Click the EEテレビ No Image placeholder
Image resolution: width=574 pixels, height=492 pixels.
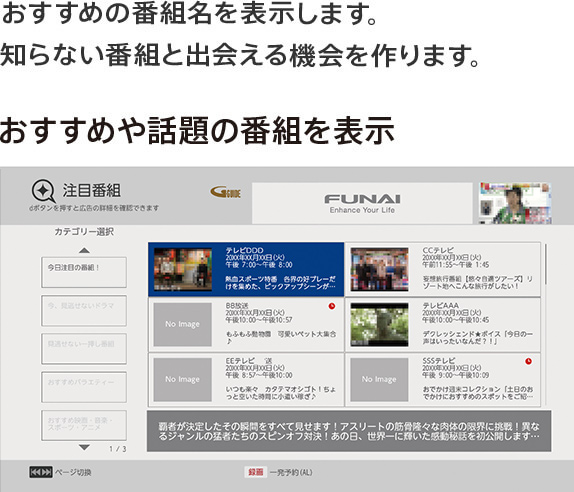tap(183, 380)
